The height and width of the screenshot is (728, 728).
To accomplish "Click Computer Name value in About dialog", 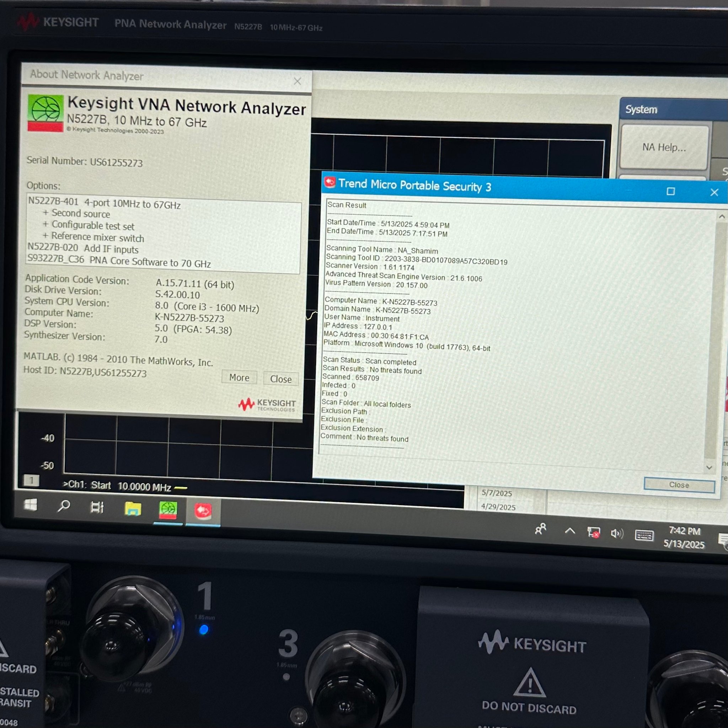I will point(189,318).
